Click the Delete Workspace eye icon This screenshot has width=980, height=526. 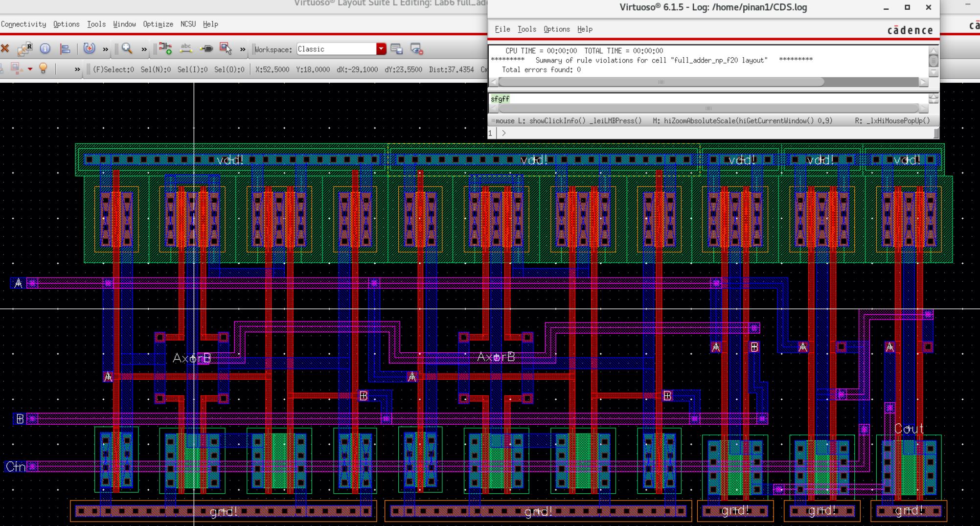pos(416,49)
